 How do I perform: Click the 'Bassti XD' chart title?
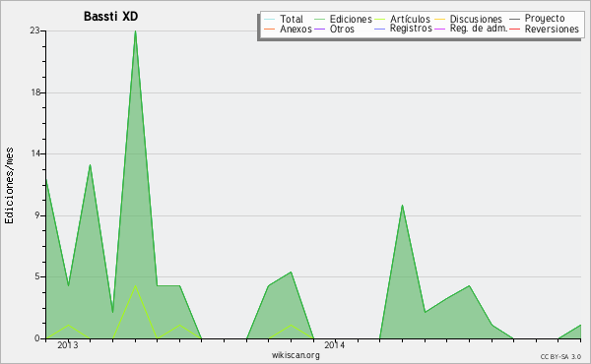pyautogui.click(x=110, y=17)
